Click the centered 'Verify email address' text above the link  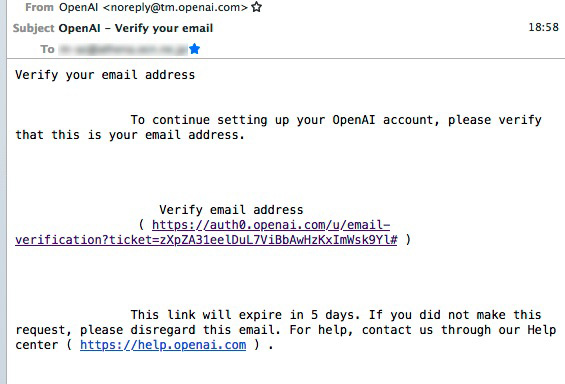click(231, 210)
